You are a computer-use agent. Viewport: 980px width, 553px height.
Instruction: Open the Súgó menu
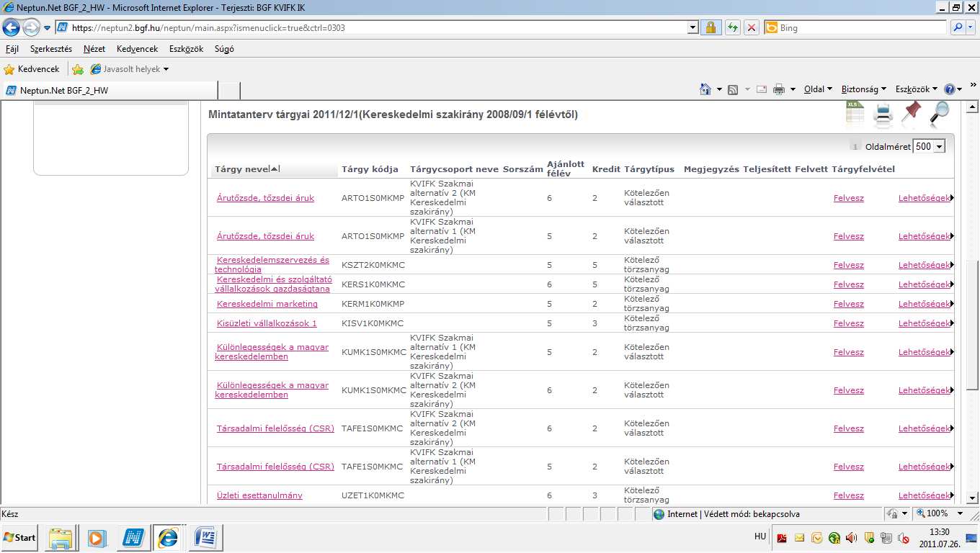(x=224, y=49)
